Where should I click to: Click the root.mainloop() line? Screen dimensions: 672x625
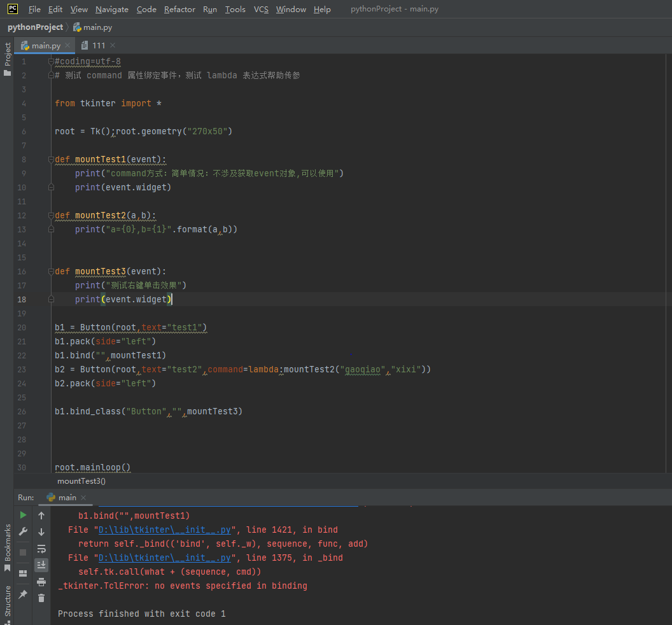pyautogui.click(x=92, y=468)
